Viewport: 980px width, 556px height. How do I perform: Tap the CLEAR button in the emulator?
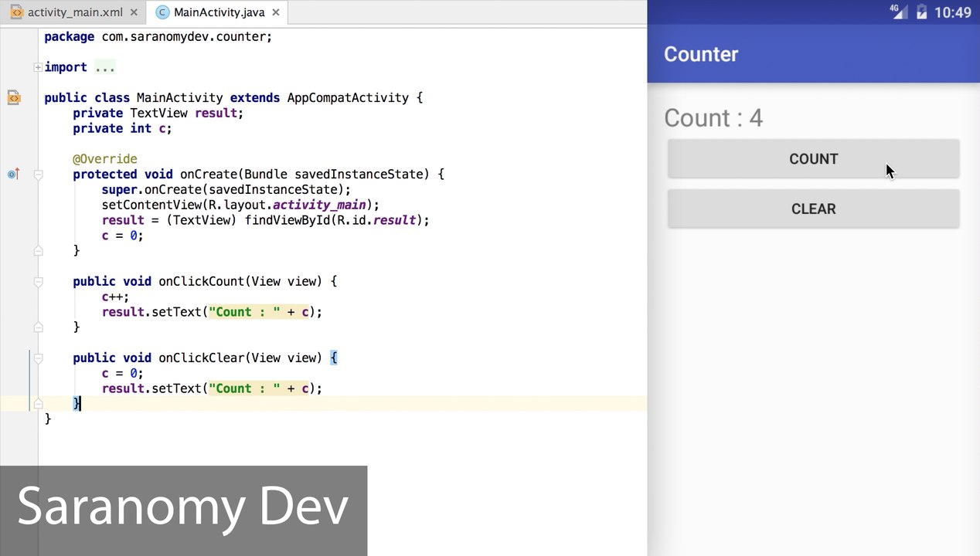tap(813, 209)
